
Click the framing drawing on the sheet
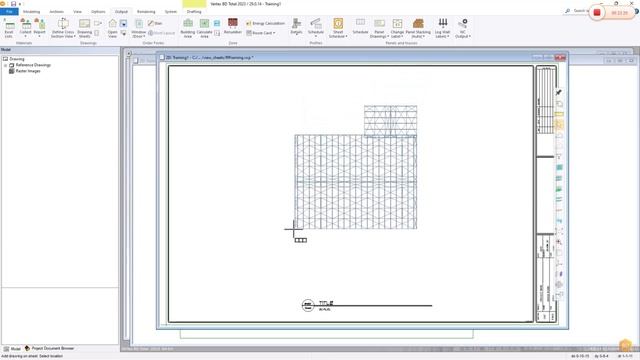point(356,167)
